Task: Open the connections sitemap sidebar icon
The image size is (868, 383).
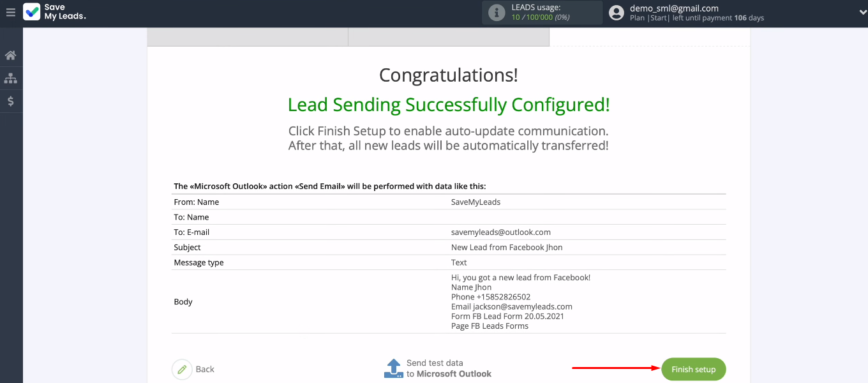Action: coord(10,79)
